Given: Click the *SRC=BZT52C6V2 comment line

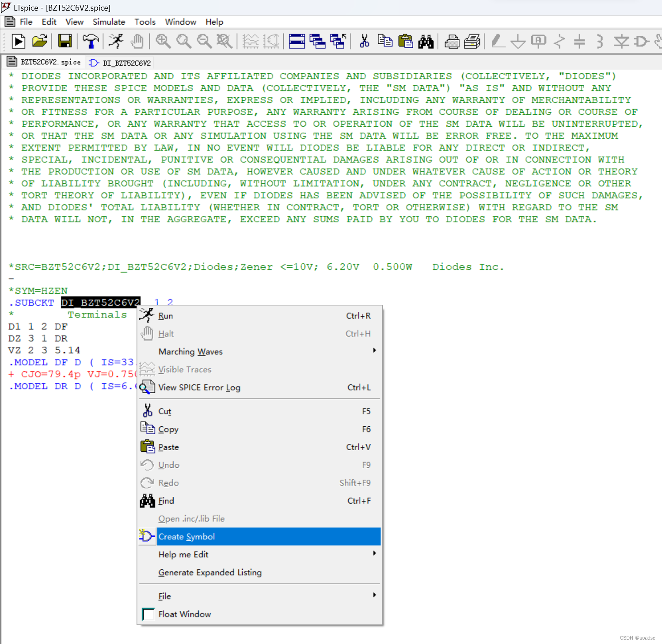Looking at the screenshot, I should (256, 267).
